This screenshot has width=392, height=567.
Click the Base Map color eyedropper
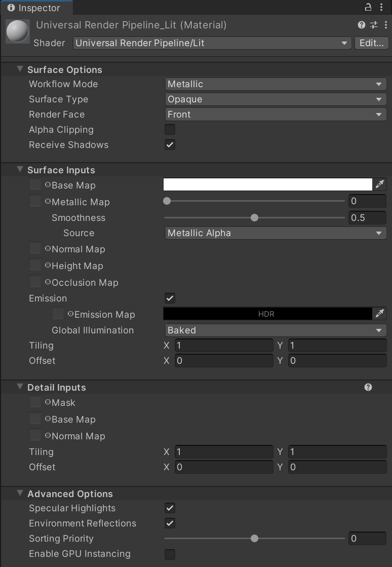click(379, 184)
